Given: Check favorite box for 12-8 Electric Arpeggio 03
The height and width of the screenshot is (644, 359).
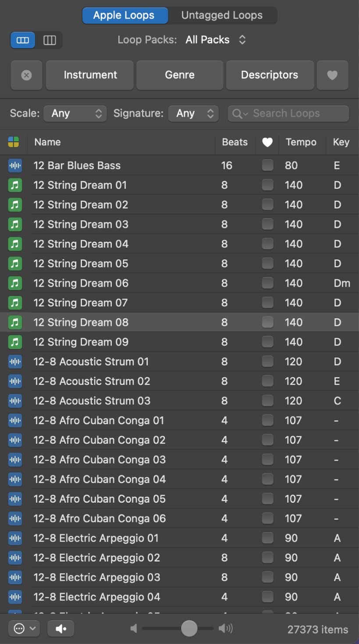Looking at the screenshot, I should 267,577.
